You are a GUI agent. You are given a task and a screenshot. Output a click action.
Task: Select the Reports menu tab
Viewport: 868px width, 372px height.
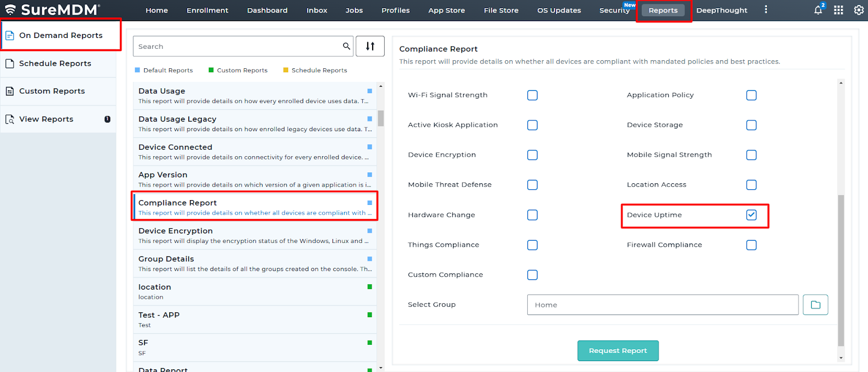click(663, 10)
